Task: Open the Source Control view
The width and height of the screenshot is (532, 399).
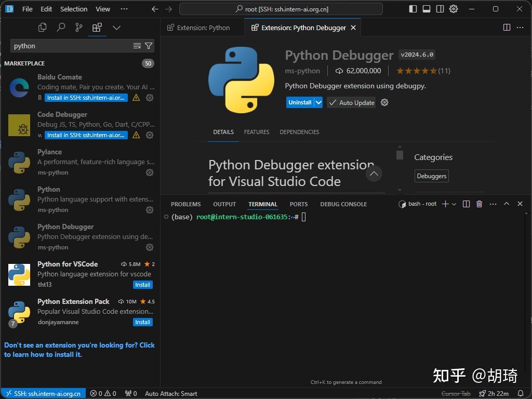Action: [79, 27]
